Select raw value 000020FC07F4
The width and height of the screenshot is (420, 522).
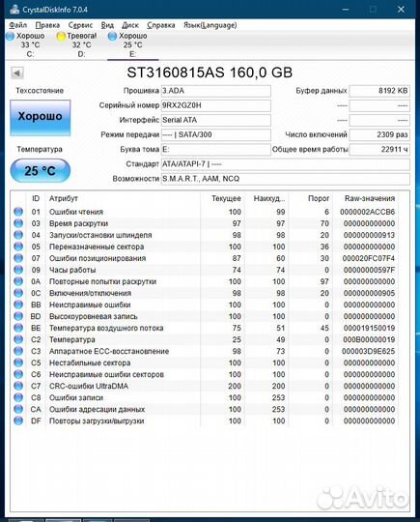point(369,258)
